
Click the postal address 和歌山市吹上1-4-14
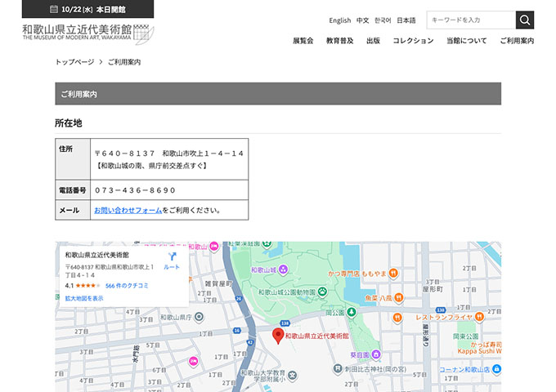point(203,154)
